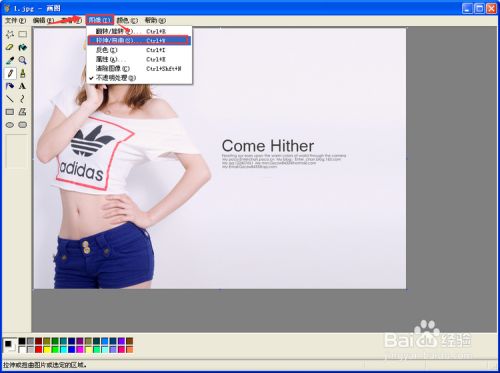Pick the dark purple palette swatch
This screenshot has width=500, height=373.
coord(80,341)
